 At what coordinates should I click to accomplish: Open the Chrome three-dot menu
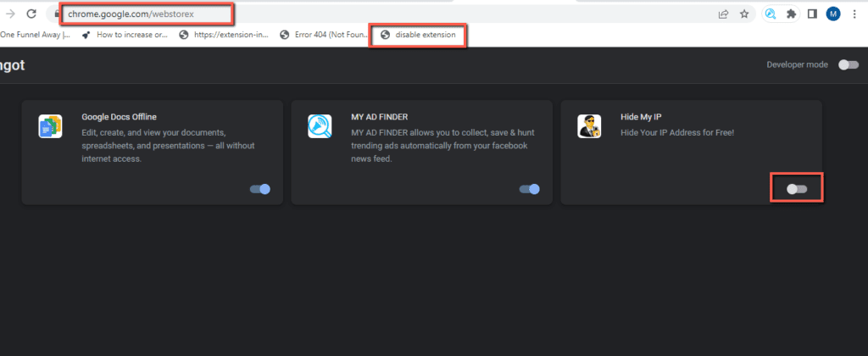pyautogui.click(x=854, y=14)
